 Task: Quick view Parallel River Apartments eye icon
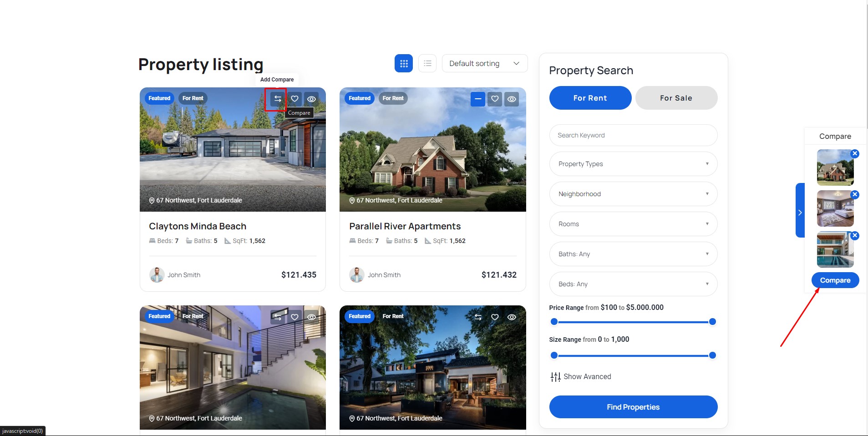(512, 99)
